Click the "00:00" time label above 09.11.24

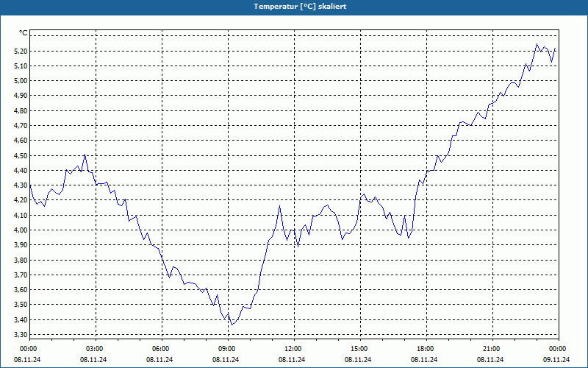(x=558, y=349)
